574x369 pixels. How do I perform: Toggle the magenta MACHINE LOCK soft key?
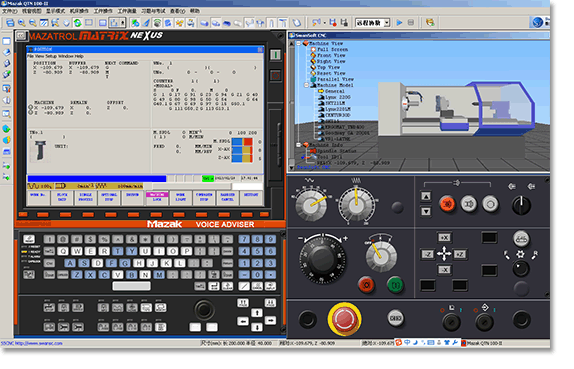coord(157,197)
